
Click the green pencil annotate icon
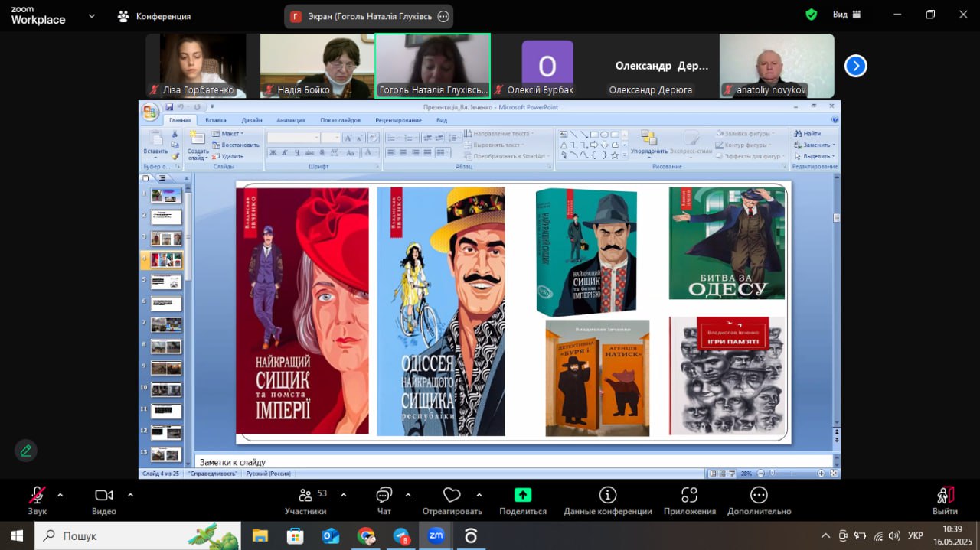[x=26, y=450]
